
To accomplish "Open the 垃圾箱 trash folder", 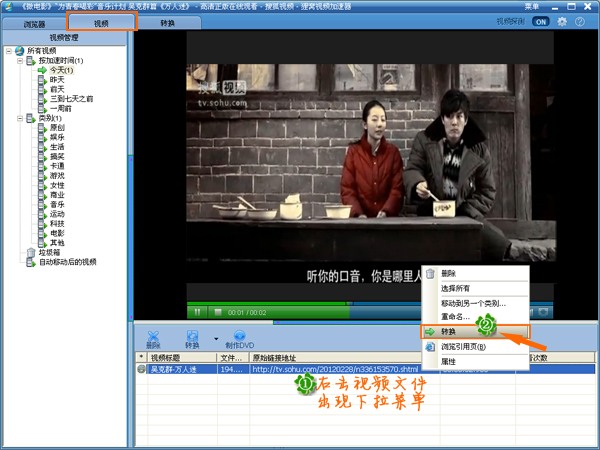I will click(49, 253).
